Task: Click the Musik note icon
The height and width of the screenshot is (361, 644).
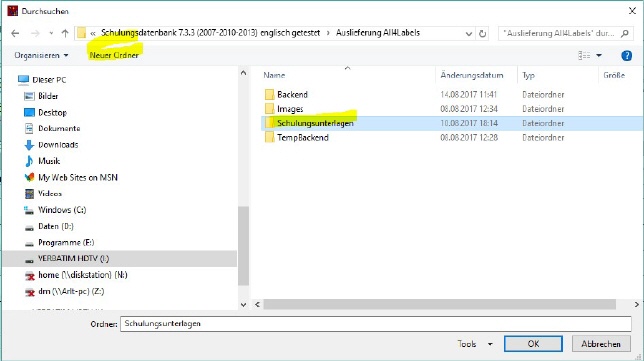Action: point(29,161)
